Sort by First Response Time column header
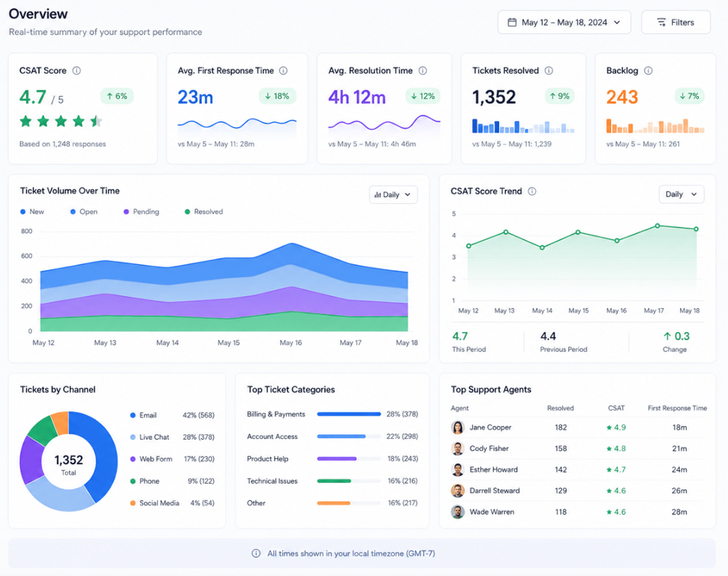The width and height of the screenshot is (728, 576). click(x=678, y=408)
